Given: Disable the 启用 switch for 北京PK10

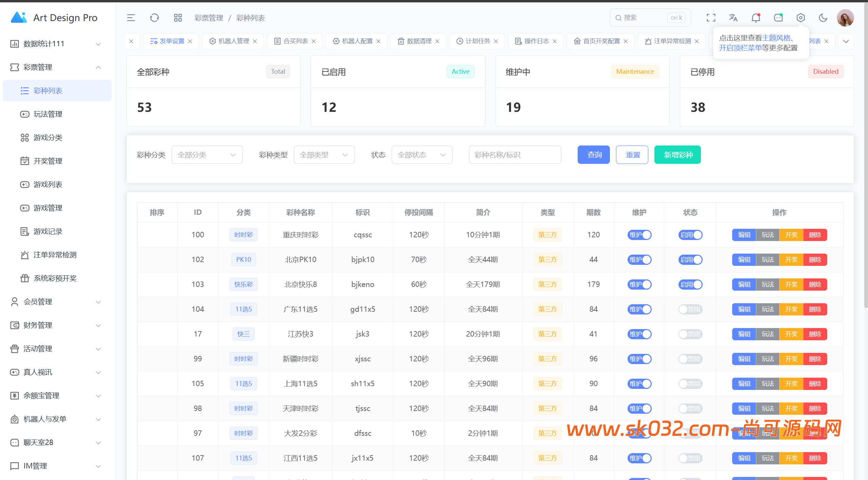Looking at the screenshot, I should [690, 259].
